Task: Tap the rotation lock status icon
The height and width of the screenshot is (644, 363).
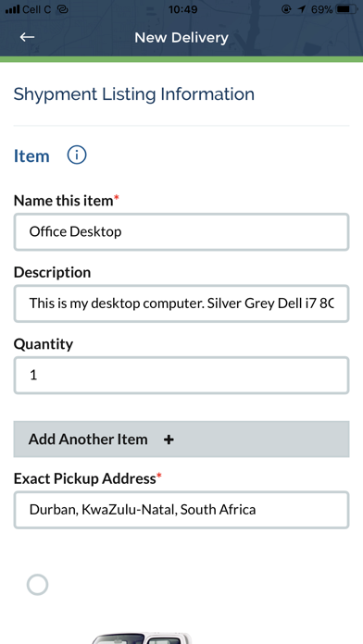Action: [286, 9]
